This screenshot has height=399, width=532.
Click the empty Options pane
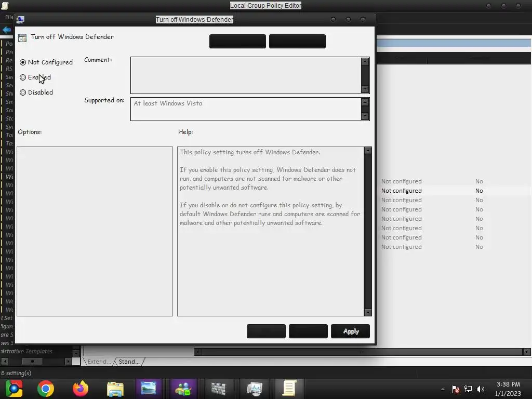pyautogui.click(x=95, y=231)
